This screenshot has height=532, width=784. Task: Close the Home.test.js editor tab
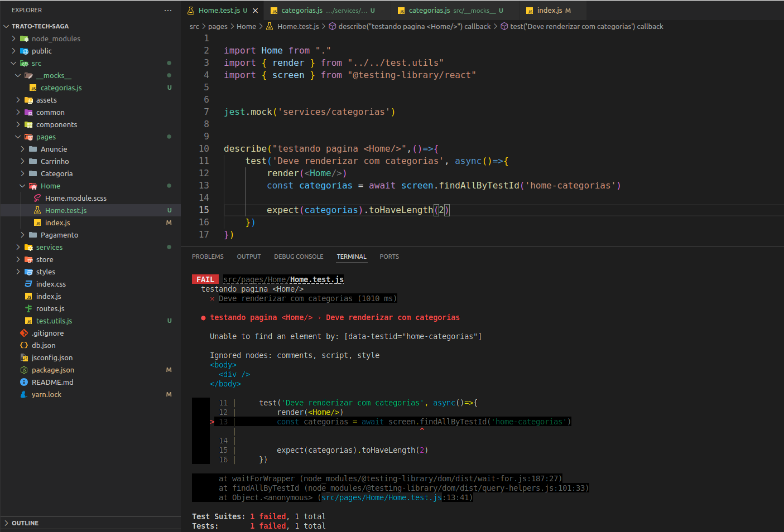click(x=256, y=11)
